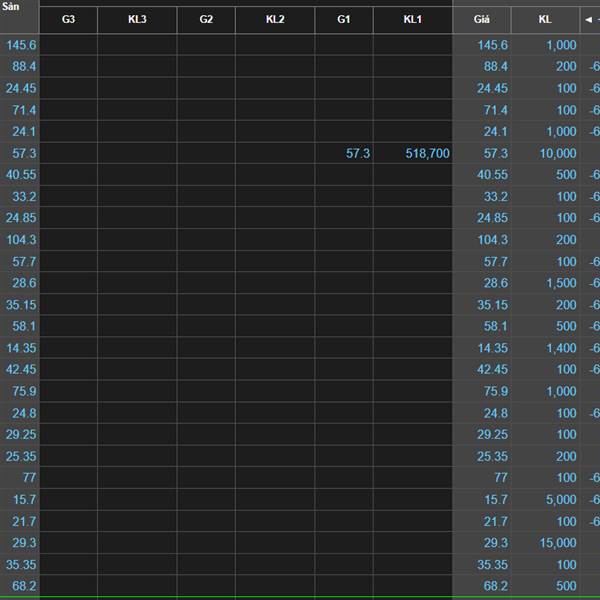Click 29.25 in the Sàn column

pos(21,434)
